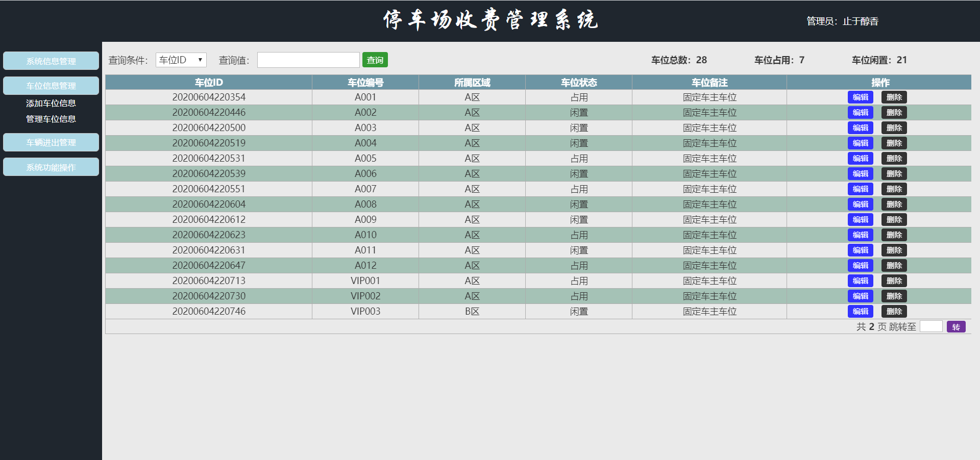Click 删除 for space A001
This screenshot has height=460, width=980.
pos(894,97)
